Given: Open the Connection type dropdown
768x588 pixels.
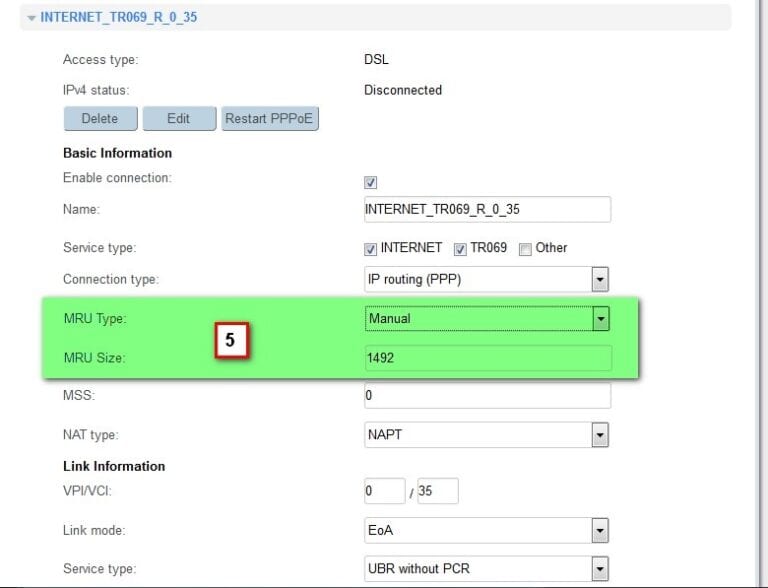Looking at the screenshot, I should tap(487, 279).
